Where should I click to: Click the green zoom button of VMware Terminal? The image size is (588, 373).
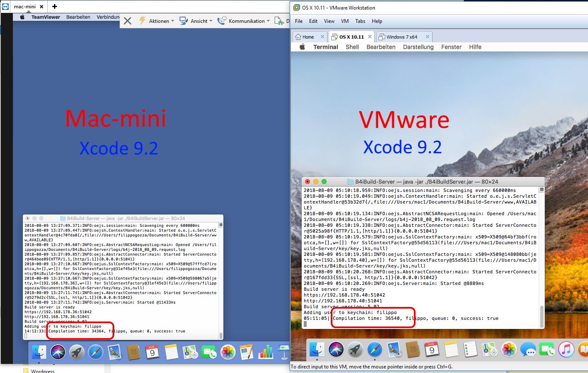(x=324, y=182)
